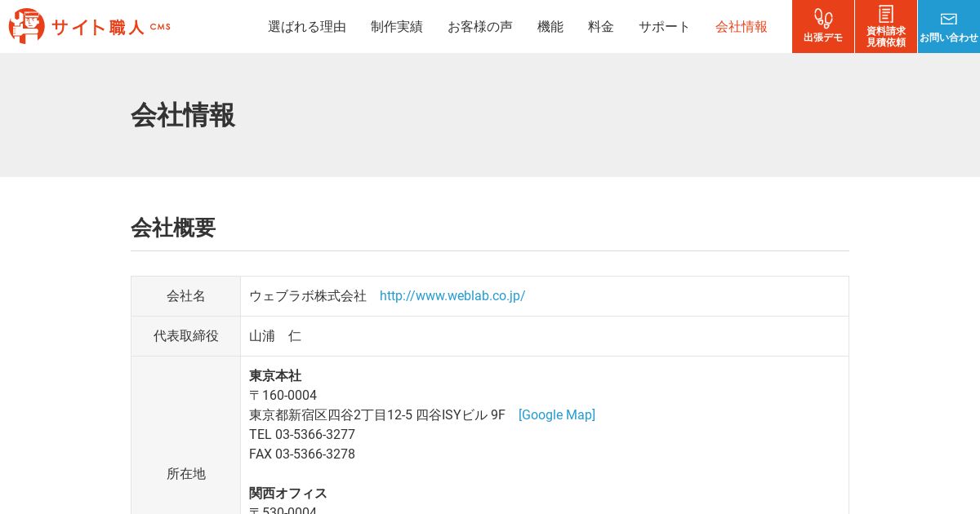Open the 資料請求 見積依頼 document button
This screenshot has width=980, height=514.
(886, 26)
